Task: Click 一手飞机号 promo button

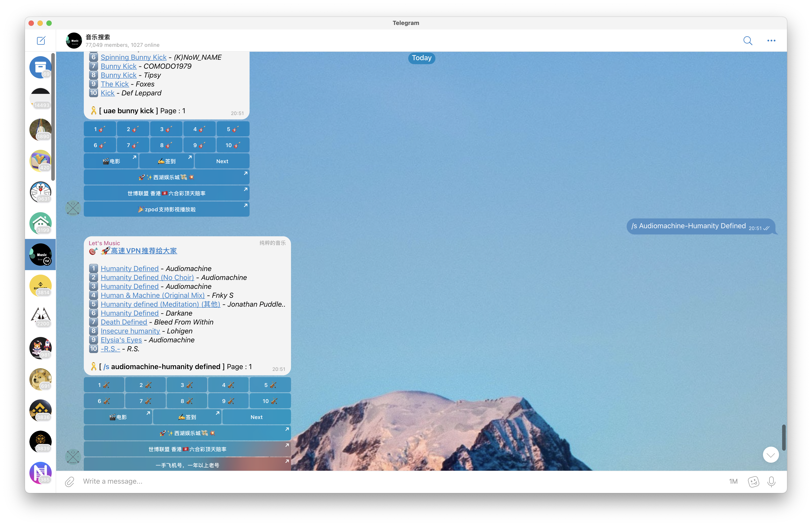Action: click(x=187, y=464)
